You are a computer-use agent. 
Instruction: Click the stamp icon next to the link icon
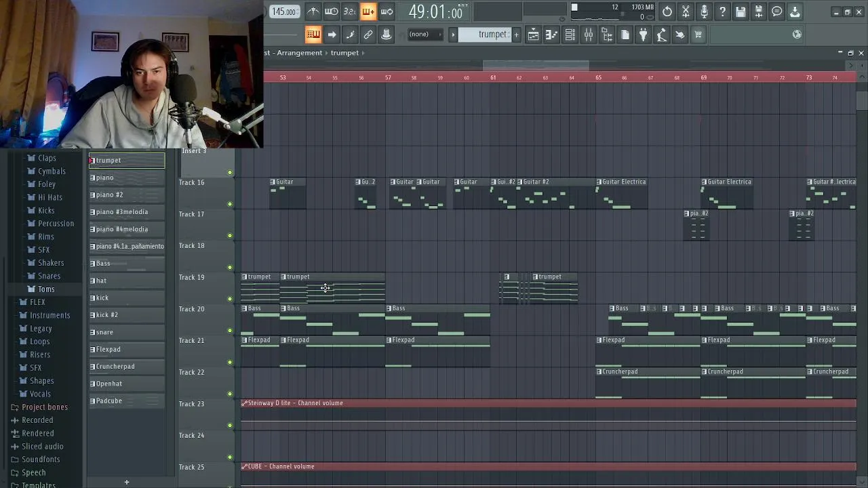click(387, 35)
